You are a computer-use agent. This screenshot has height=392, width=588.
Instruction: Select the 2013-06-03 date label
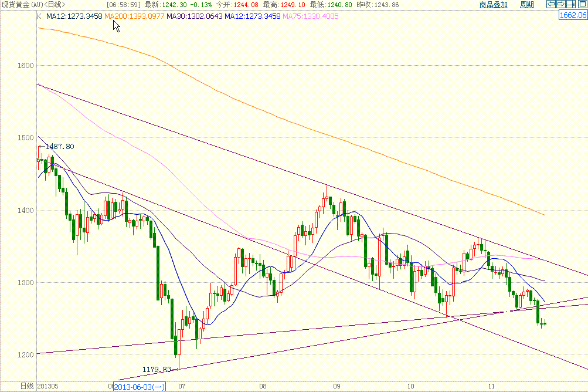pos(139,387)
